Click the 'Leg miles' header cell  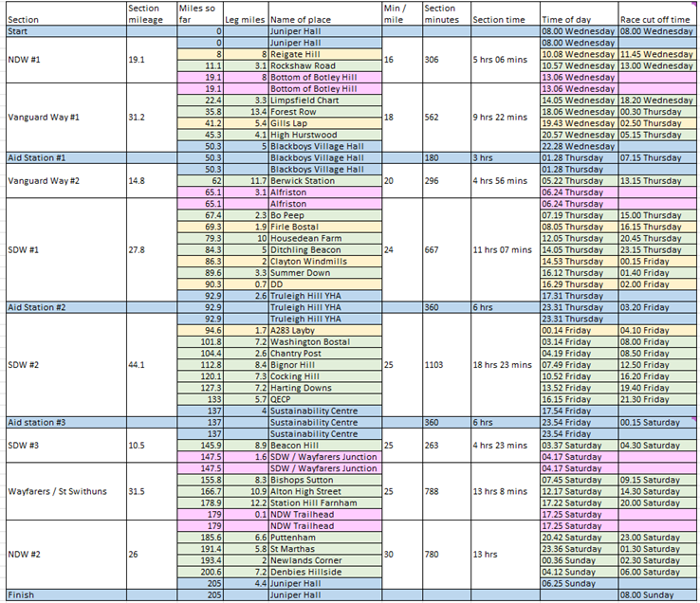[x=246, y=14]
